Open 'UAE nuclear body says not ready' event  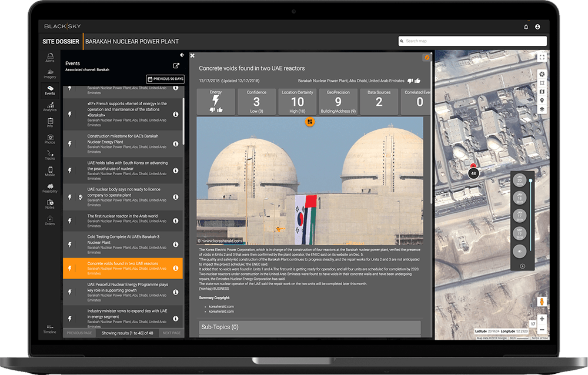point(123,197)
